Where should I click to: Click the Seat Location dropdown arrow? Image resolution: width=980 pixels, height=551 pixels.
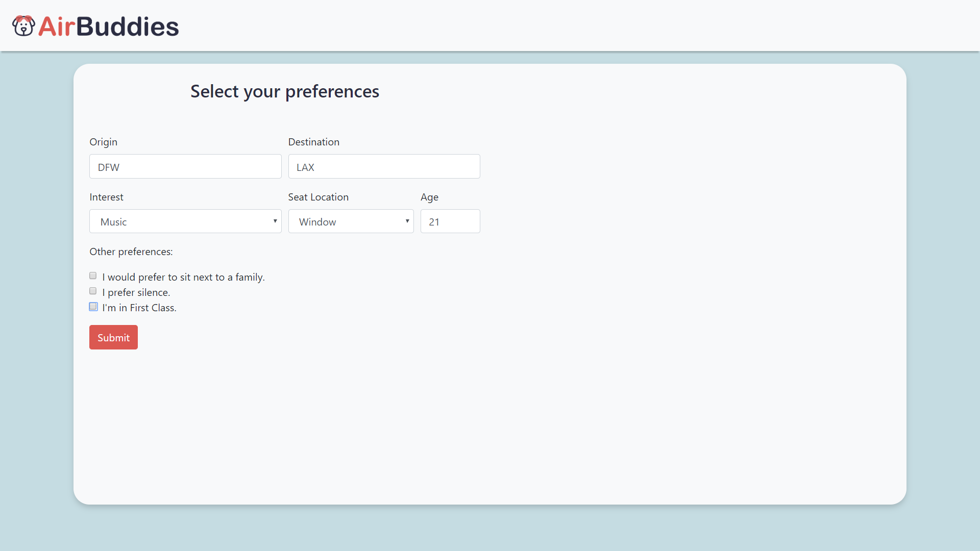[407, 221]
